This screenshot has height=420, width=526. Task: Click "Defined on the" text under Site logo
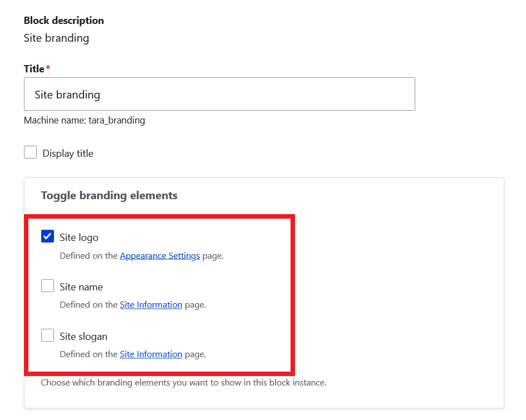point(89,256)
